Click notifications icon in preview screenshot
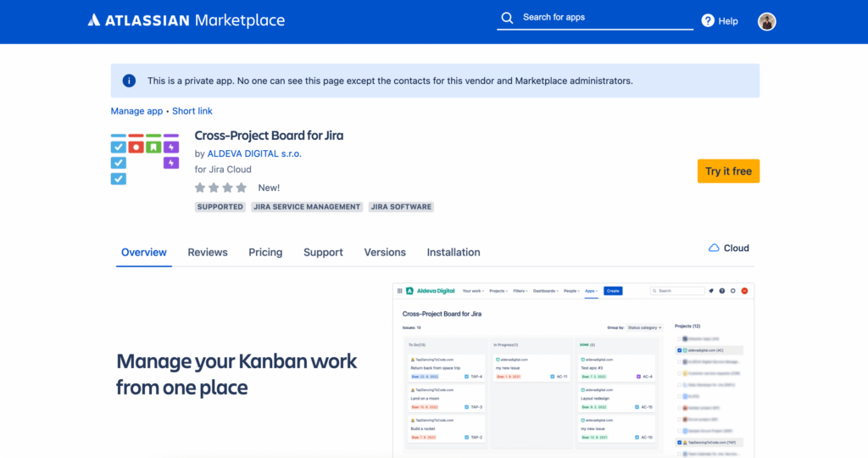The height and width of the screenshot is (458, 868). 711,291
